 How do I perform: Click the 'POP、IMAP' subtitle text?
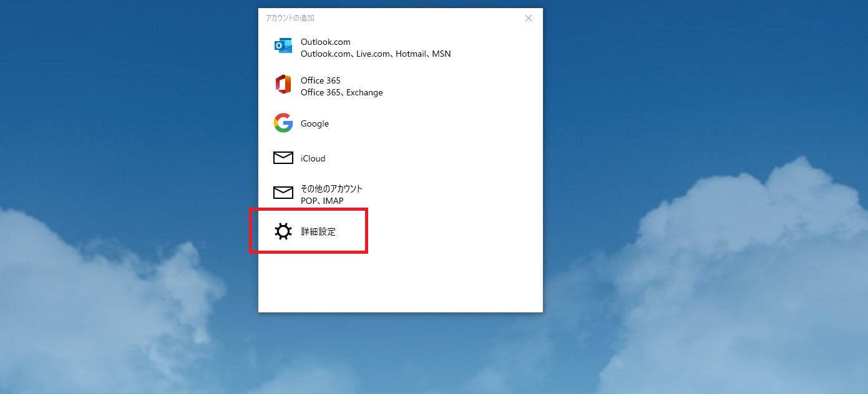[322, 201]
